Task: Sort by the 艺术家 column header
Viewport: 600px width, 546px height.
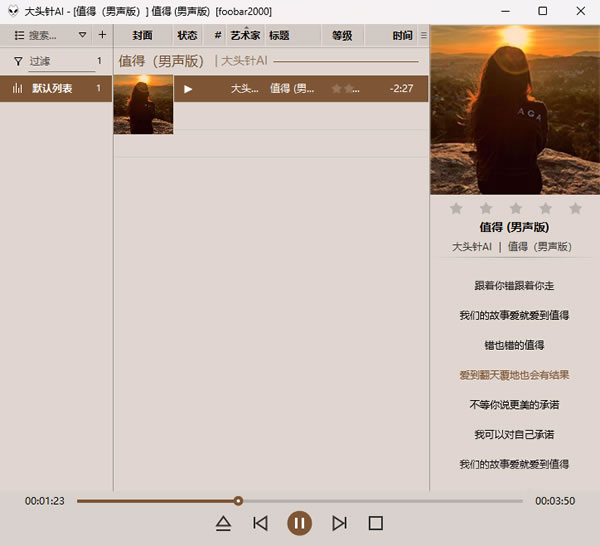Action: point(244,35)
